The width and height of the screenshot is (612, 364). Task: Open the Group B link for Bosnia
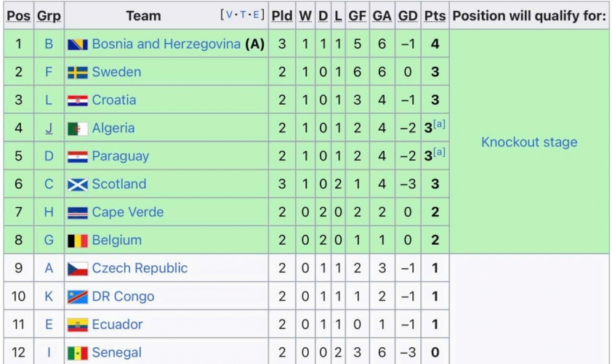pos(49,44)
